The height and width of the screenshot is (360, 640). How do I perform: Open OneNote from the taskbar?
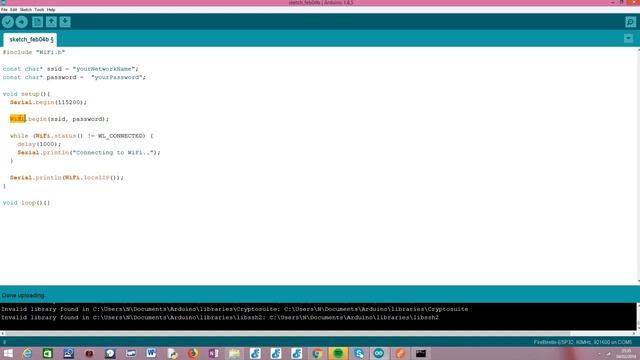[x=213, y=353]
